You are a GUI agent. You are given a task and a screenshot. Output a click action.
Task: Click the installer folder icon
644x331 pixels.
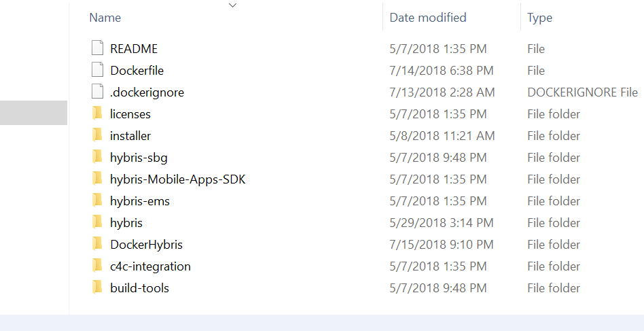(97, 136)
